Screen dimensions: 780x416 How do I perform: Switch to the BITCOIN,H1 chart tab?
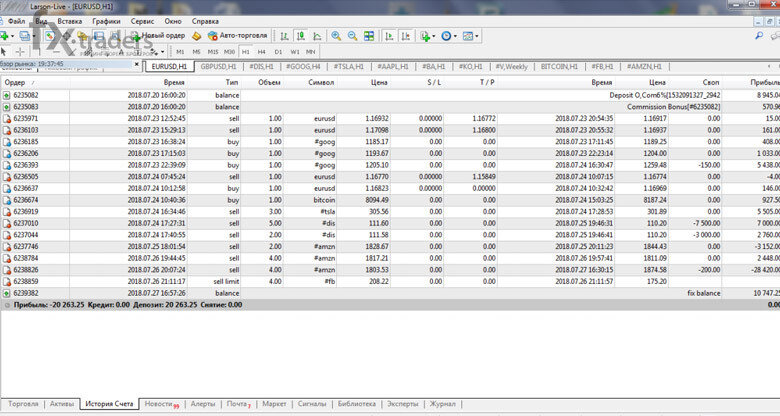[x=559, y=66]
